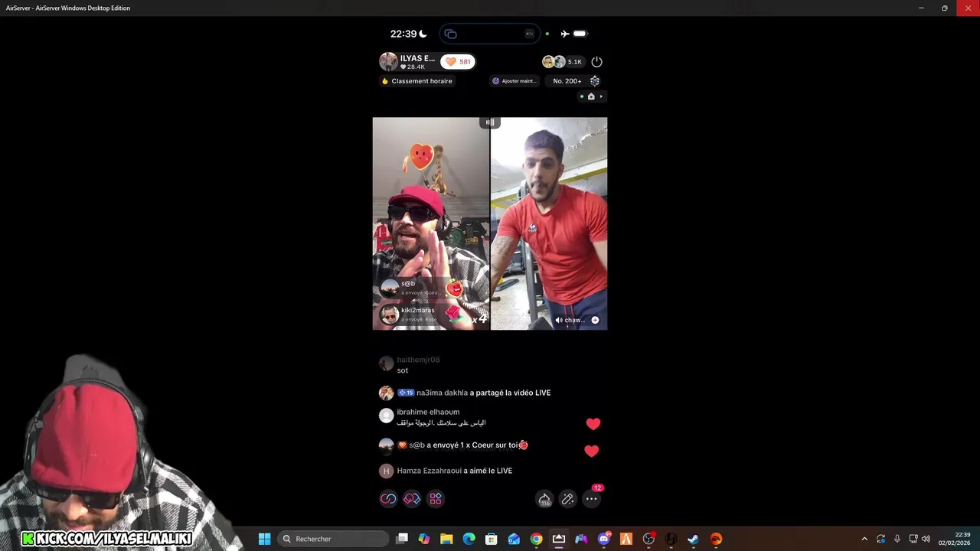Open Microsoft Store from the taskbar
The width and height of the screenshot is (980, 551).
click(x=492, y=539)
